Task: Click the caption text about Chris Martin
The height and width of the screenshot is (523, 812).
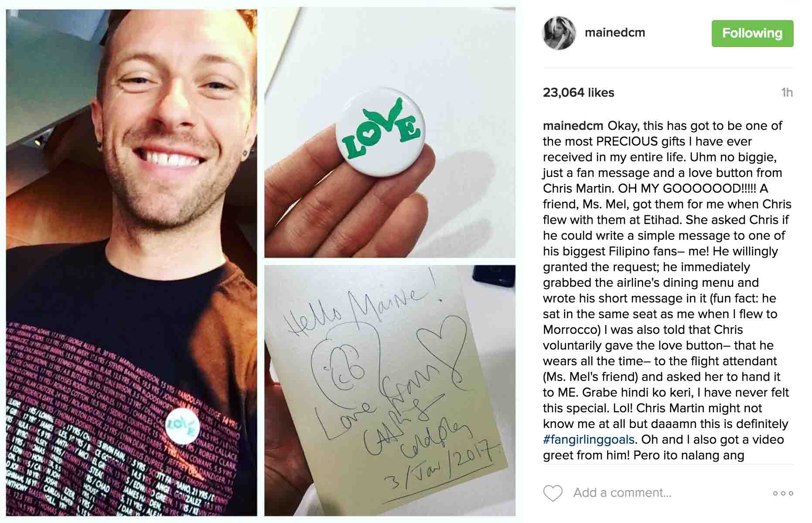Action: [666, 291]
